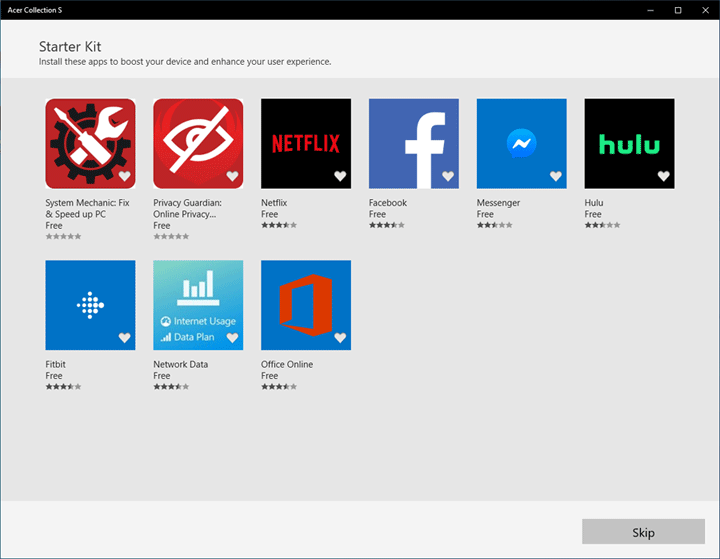Click the star rating under Fitbit
Image resolution: width=720 pixels, height=559 pixels.
point(63,387)
